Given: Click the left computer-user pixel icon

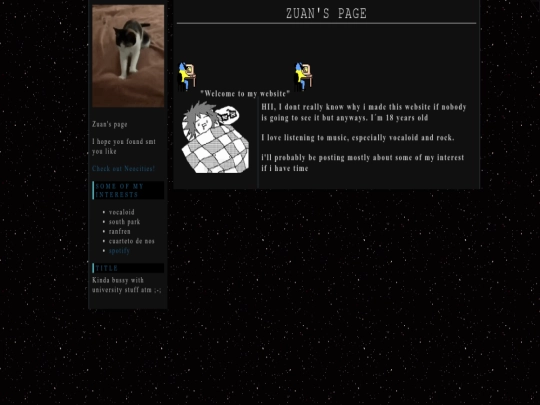Looking at the screenshot, I should coord(187,76).
